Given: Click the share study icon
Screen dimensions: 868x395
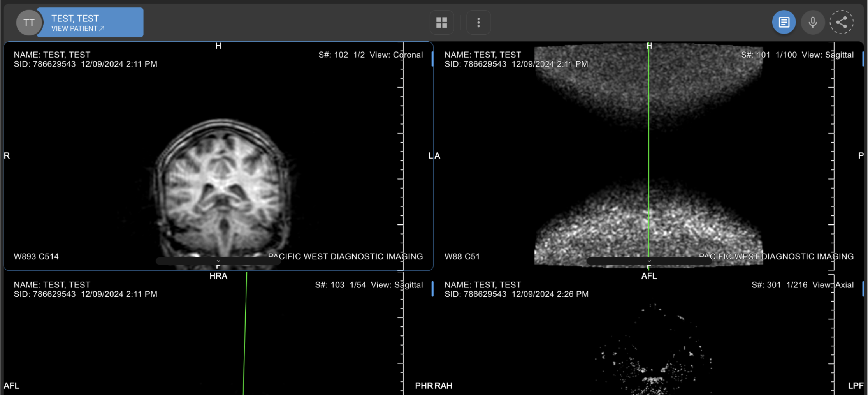Looking at the screenshot, I should pos(841,23).
